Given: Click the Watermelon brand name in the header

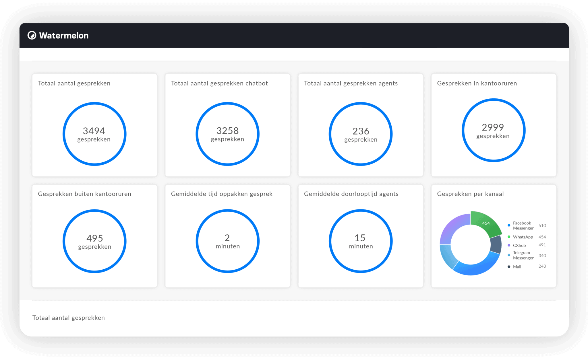Looking at the screenshot, I should coord(64,36).
